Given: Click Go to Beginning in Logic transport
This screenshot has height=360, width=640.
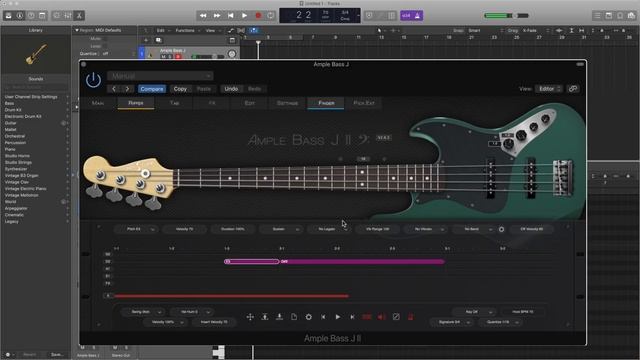Looking at the screenshot, I should coord(231,16).
